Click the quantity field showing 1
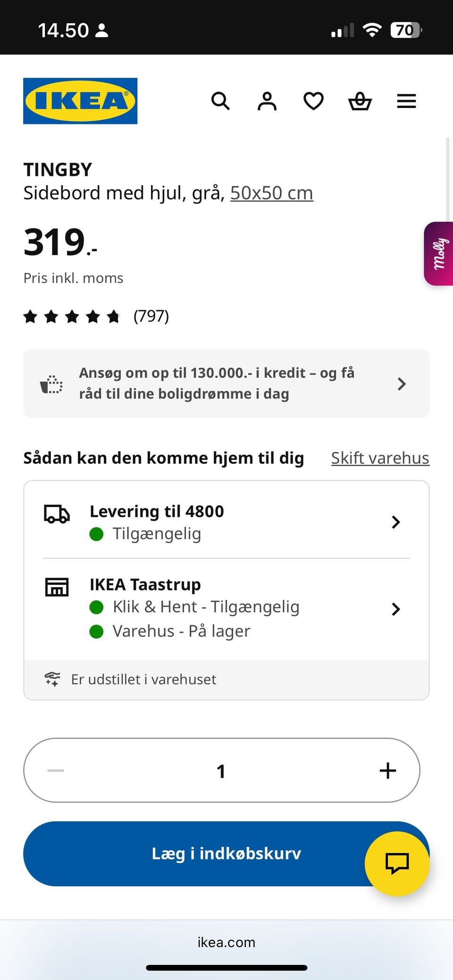This screenshot has height=980, width=453. [221, 771]
